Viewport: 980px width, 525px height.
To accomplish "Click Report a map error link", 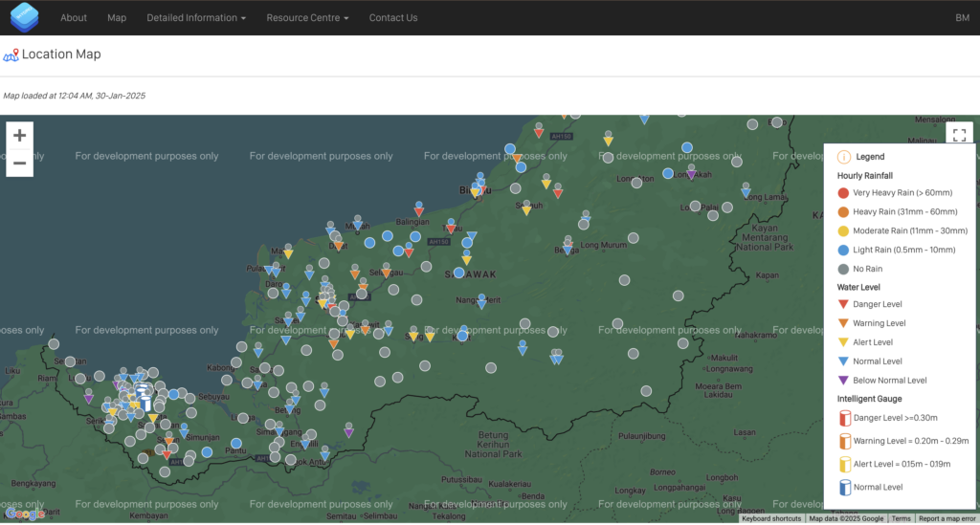I will 947,518.
